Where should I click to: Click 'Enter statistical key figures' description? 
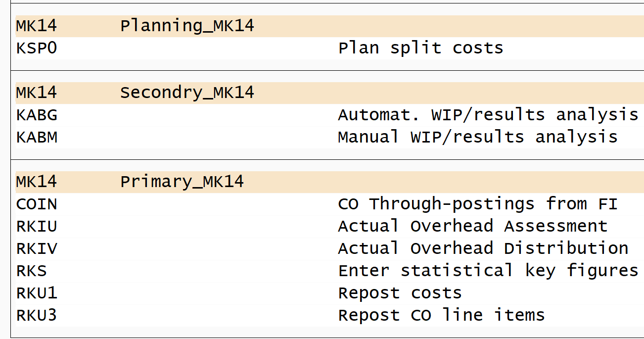coord(488,271)
